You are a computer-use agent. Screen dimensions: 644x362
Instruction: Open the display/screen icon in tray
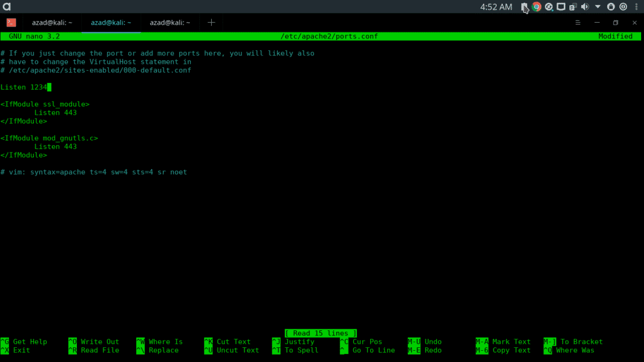[x=561, y=7]
